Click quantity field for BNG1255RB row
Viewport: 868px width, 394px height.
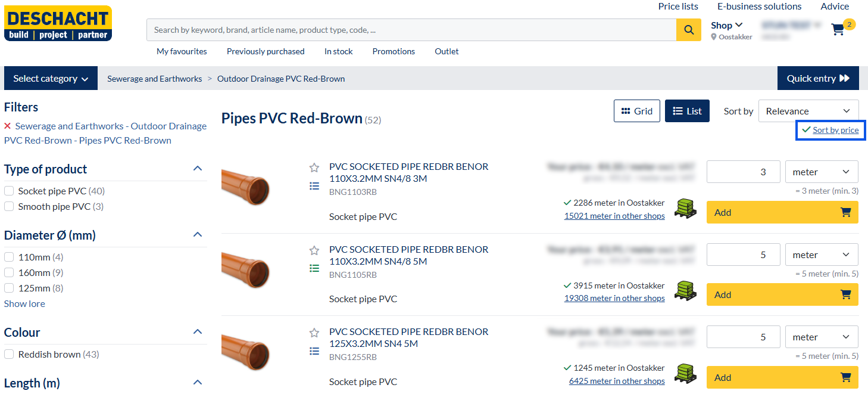point(743,337)
